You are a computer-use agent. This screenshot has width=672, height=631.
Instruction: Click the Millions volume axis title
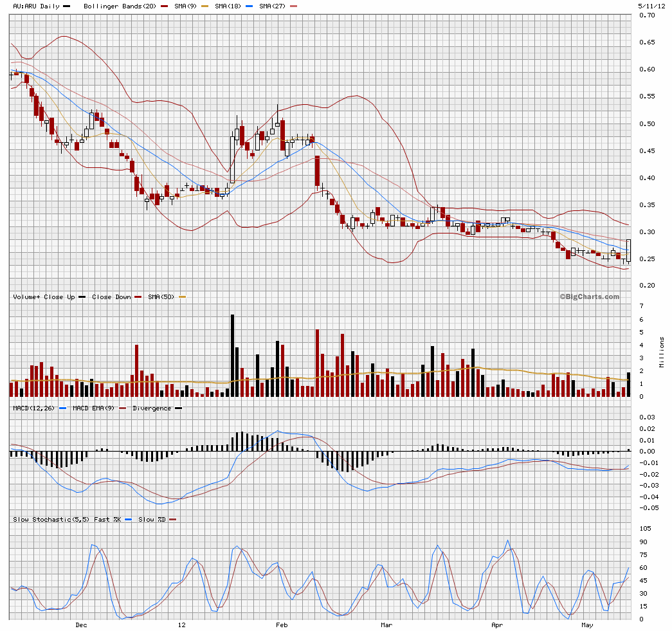pyautogui.click(x=662, y=352)
